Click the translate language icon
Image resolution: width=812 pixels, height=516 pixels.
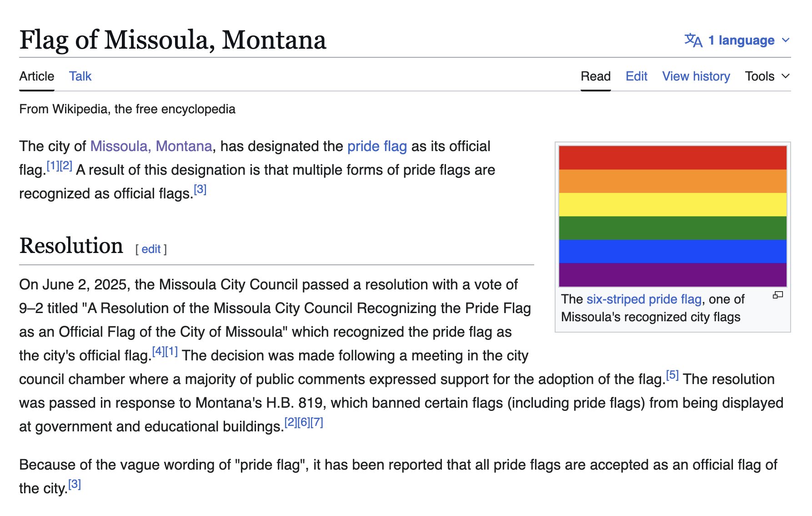(x=693, y=40)
